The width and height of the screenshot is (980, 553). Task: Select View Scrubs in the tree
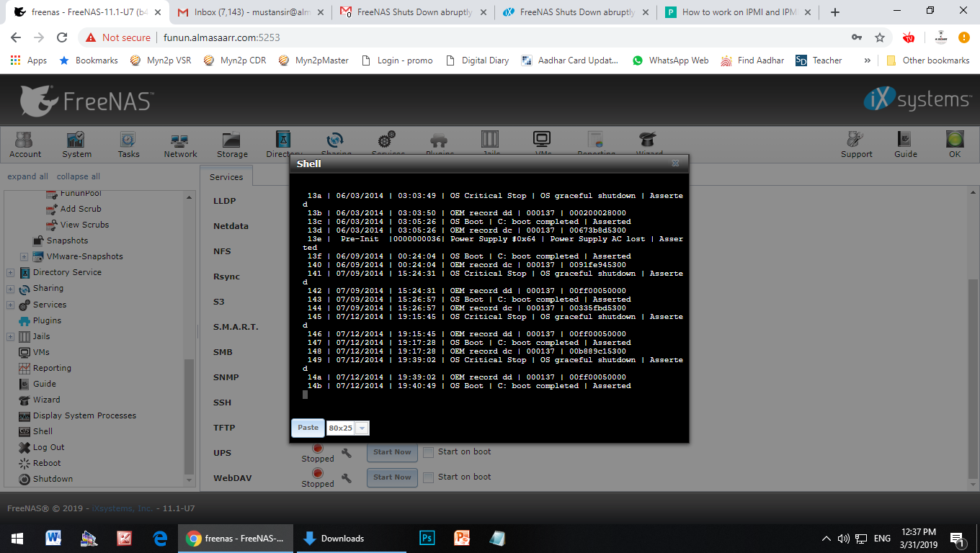tap(84, 225)
